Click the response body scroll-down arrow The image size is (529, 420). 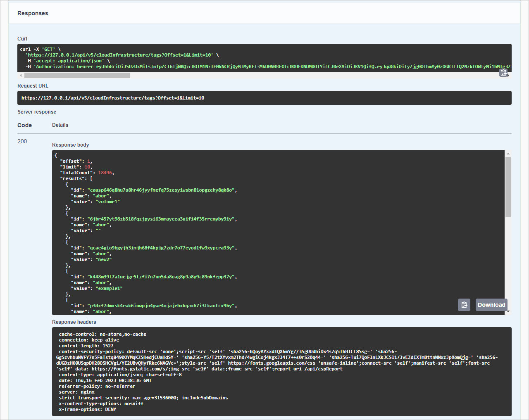coord(508,312)
